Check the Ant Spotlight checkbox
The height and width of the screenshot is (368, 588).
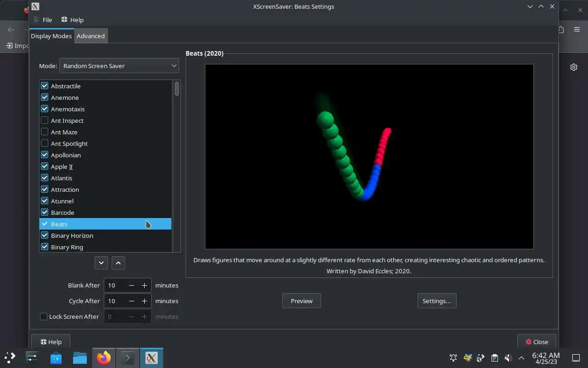coord(45,143)
